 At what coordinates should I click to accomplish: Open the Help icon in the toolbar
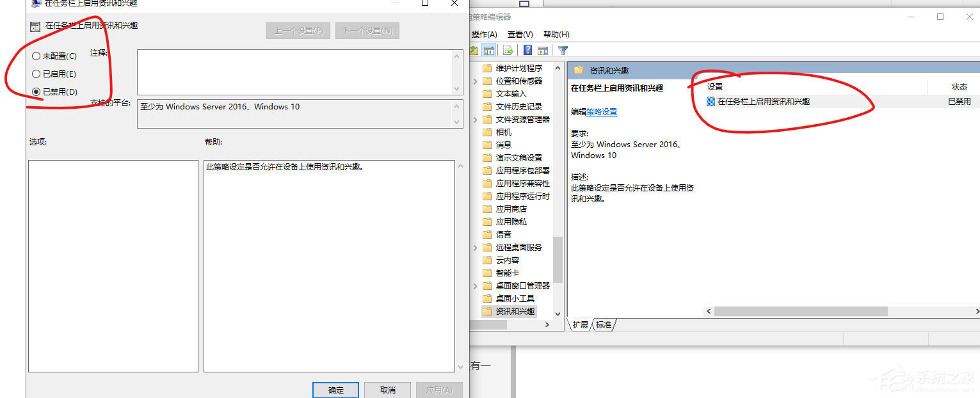[x=527, y=50]
